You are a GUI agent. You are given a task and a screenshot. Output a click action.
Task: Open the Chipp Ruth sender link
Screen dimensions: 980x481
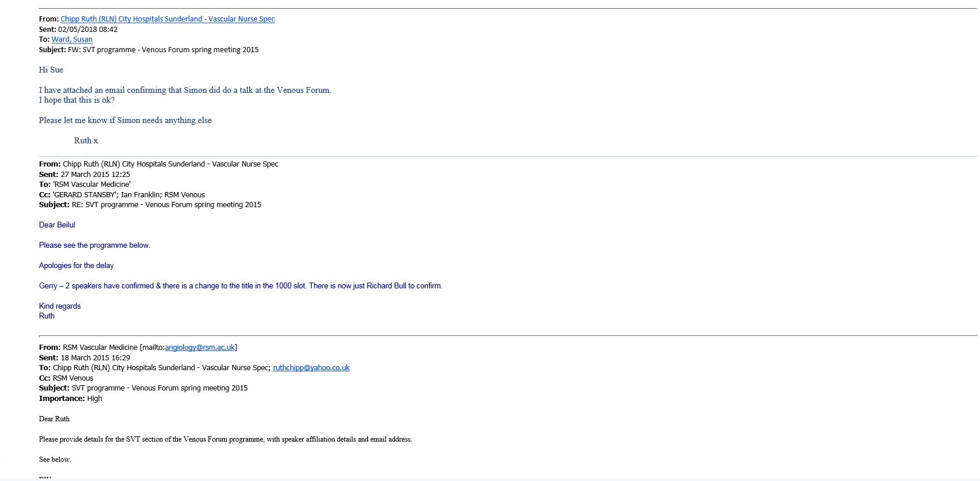coord(167,19)
